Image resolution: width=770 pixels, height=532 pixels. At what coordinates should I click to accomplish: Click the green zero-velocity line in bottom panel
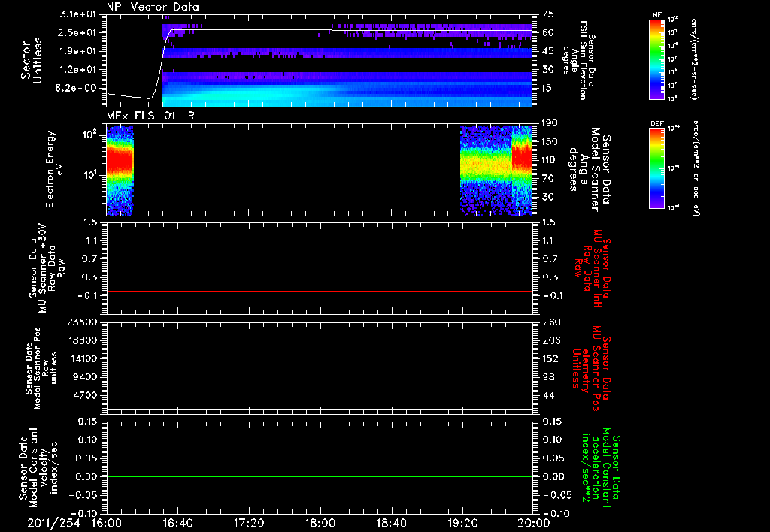319,476
